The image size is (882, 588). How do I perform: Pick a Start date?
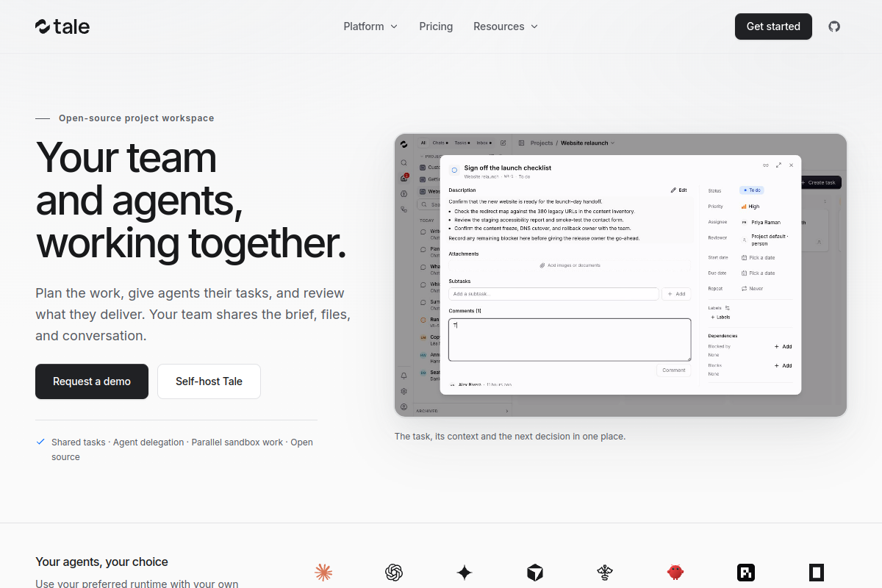coord(758,258)
